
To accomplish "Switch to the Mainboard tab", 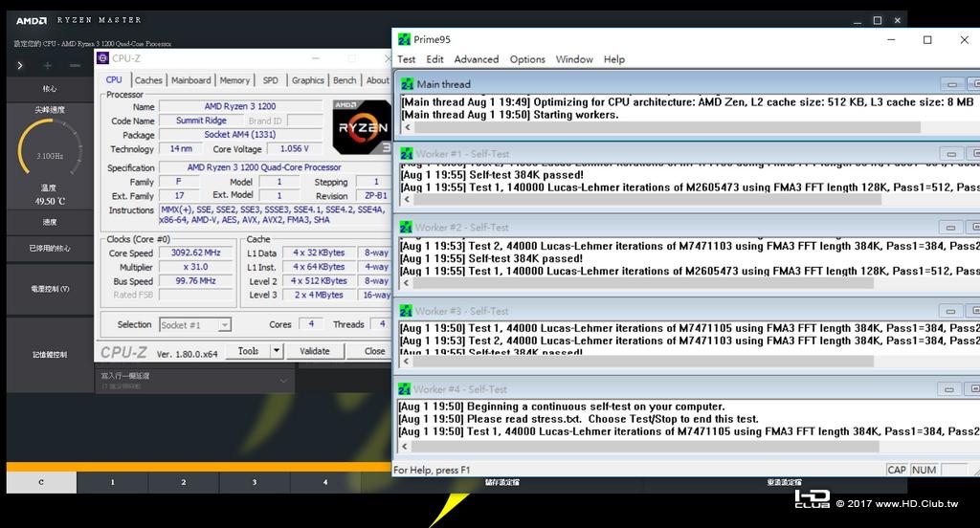I will [x=190, y=80].
